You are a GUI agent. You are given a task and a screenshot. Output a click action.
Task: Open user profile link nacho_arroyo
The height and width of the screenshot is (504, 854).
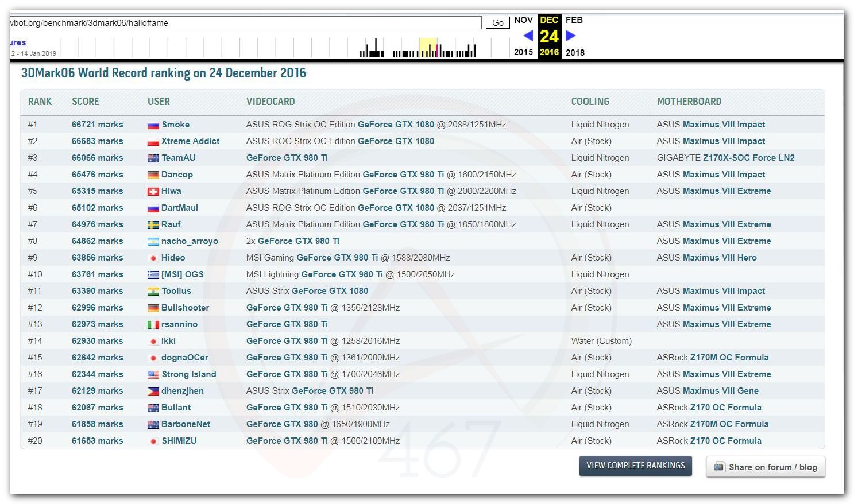190,241
